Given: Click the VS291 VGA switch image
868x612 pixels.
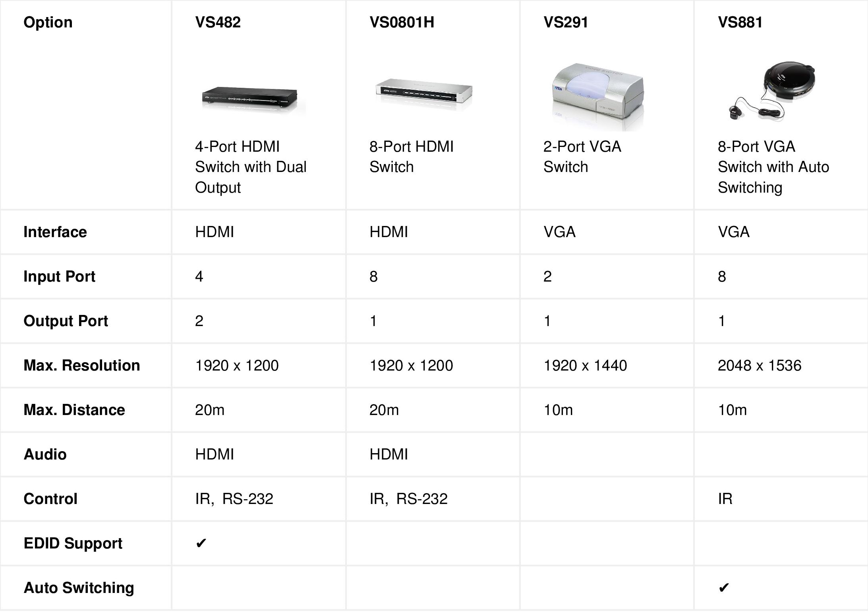Looking at the screenshot, I should tap(598, 97).
